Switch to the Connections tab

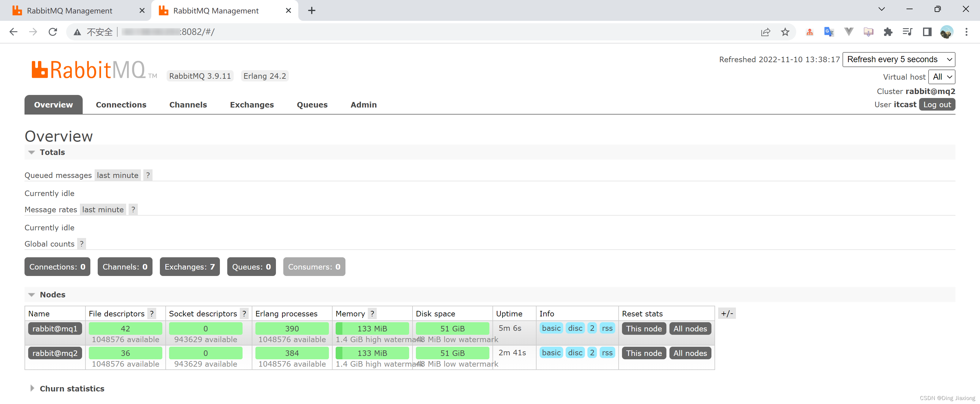pos(121,105)
